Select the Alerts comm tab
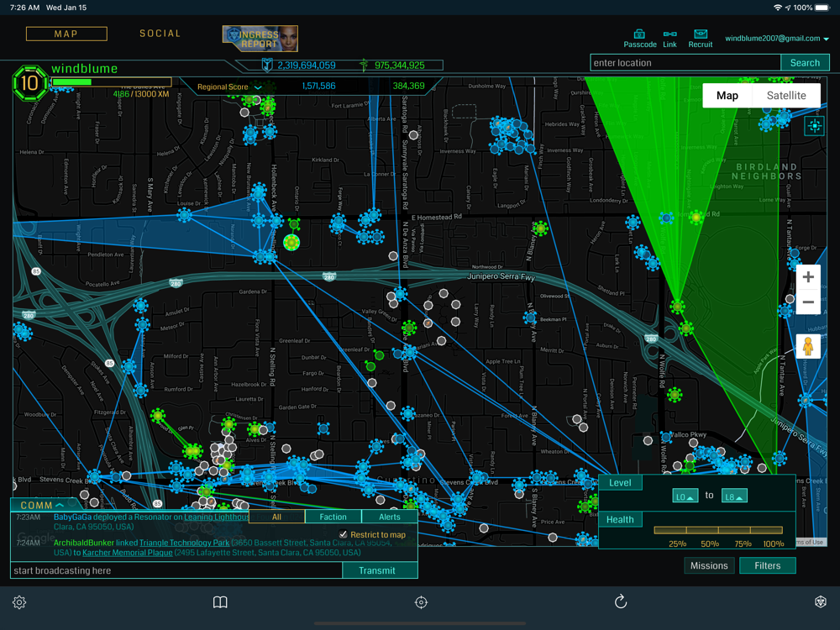840x630 pixels. point(390,517)
